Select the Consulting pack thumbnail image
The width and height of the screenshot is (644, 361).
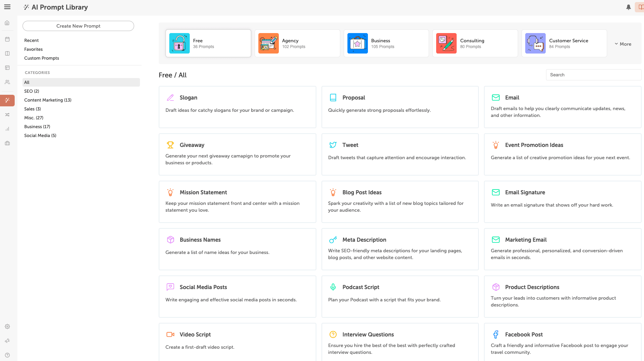click(446, 43)
